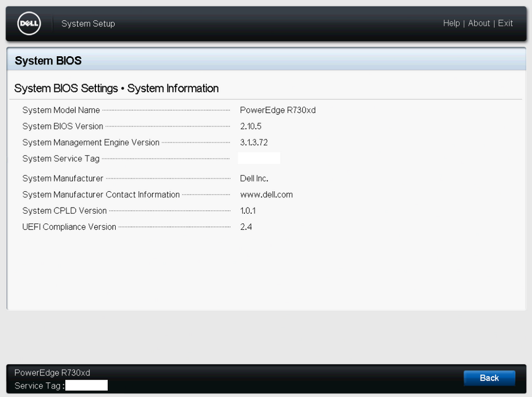The image size is (532, 397).
Task: Select the System BIOS Version label
Action: [x=62, y=126]
